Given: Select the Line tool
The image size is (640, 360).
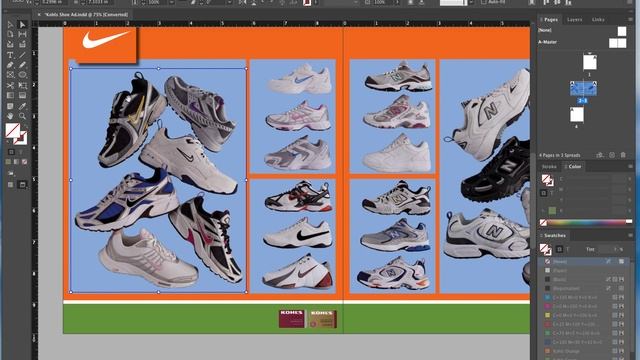Looking at the screenshot, I should click(x=22, y=55).
